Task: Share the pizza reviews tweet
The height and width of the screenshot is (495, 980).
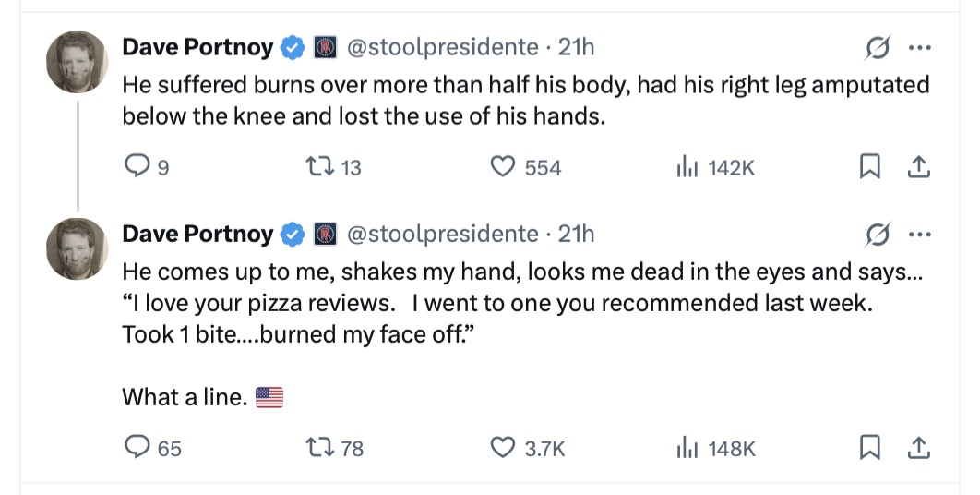Action: [x=918, y=448]
